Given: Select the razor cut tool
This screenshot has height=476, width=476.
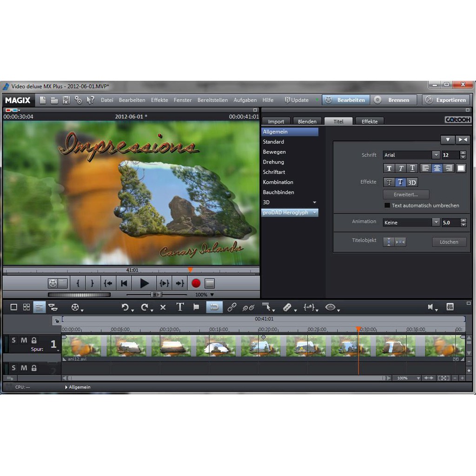Looking at the screenshot, I should tap(287, 308).
